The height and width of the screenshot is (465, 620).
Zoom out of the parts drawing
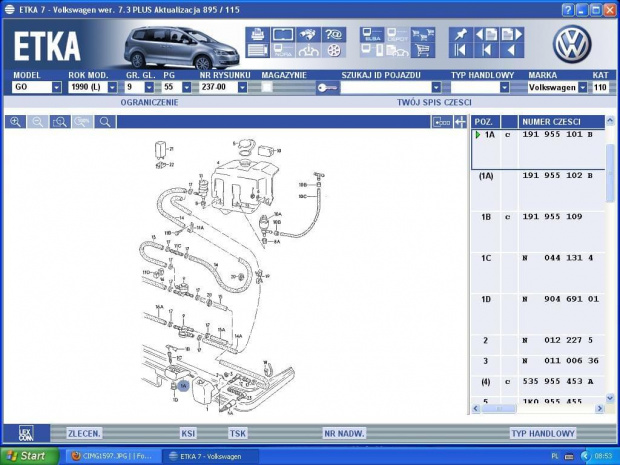(38, 122)
